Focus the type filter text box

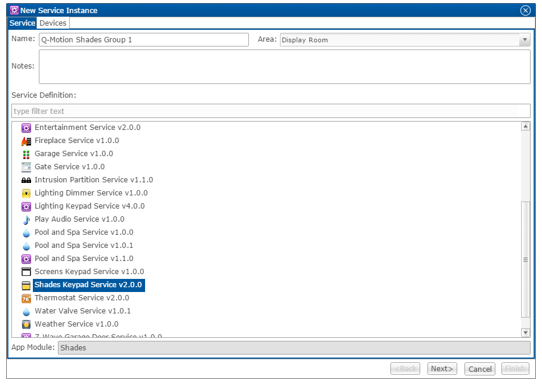(x=271, y=111)
